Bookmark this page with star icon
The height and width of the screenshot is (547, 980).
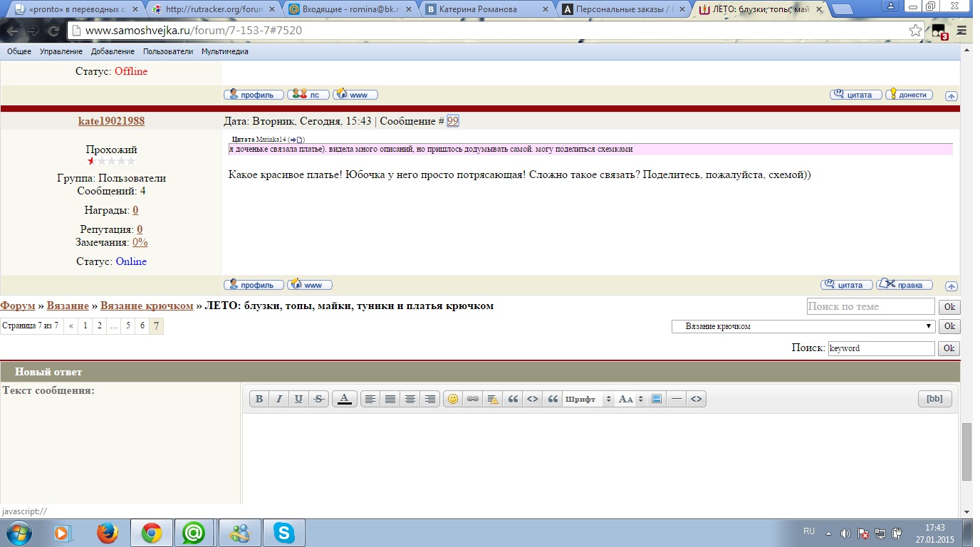tap(916, 31)
